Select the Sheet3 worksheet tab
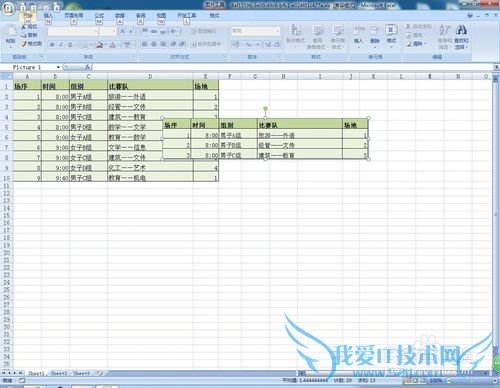 [x=82, y=373]
